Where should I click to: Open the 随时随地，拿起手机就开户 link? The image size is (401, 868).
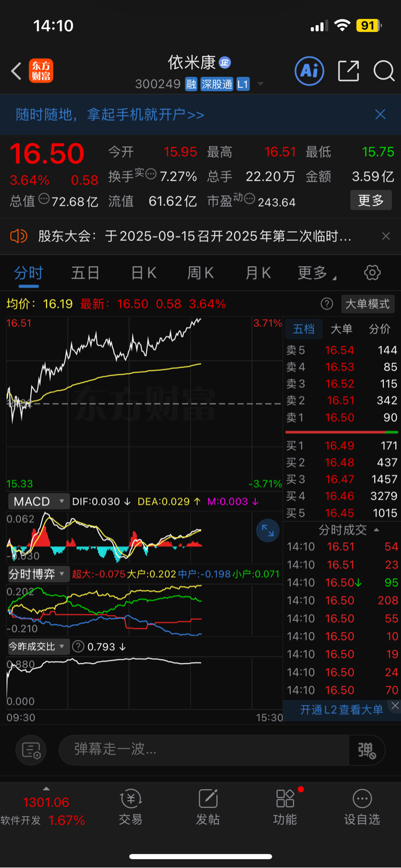click(x=110, y=114)
